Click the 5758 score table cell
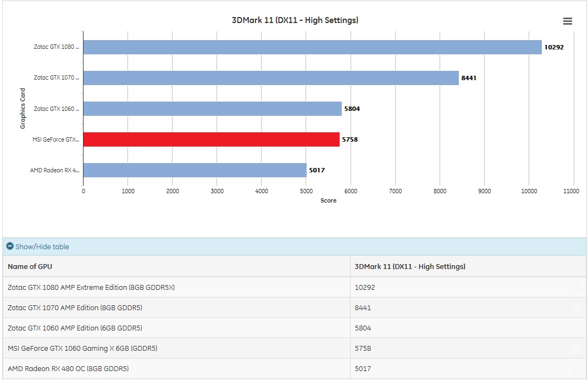Image resolution: width=588 pixels, height=381 pixels. tap(468, 348)
